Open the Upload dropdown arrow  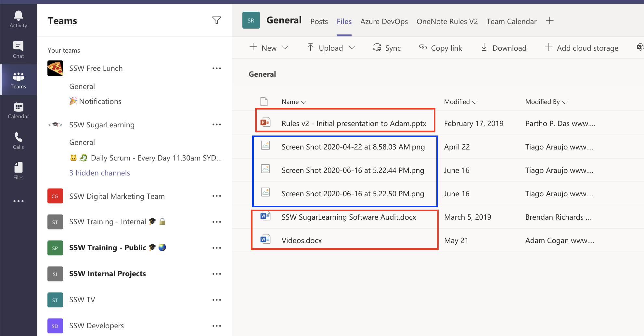[353, 47]
